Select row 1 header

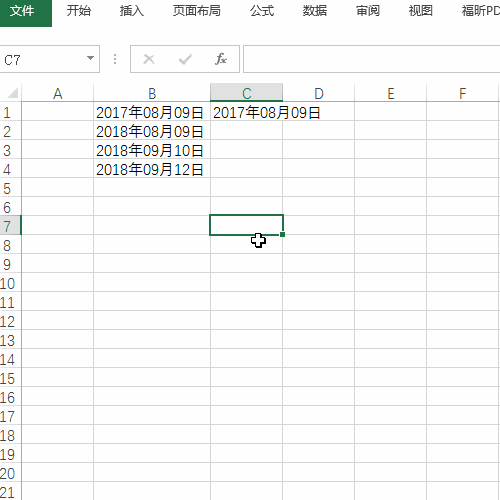pyautogui.click(x=10, y=112)
